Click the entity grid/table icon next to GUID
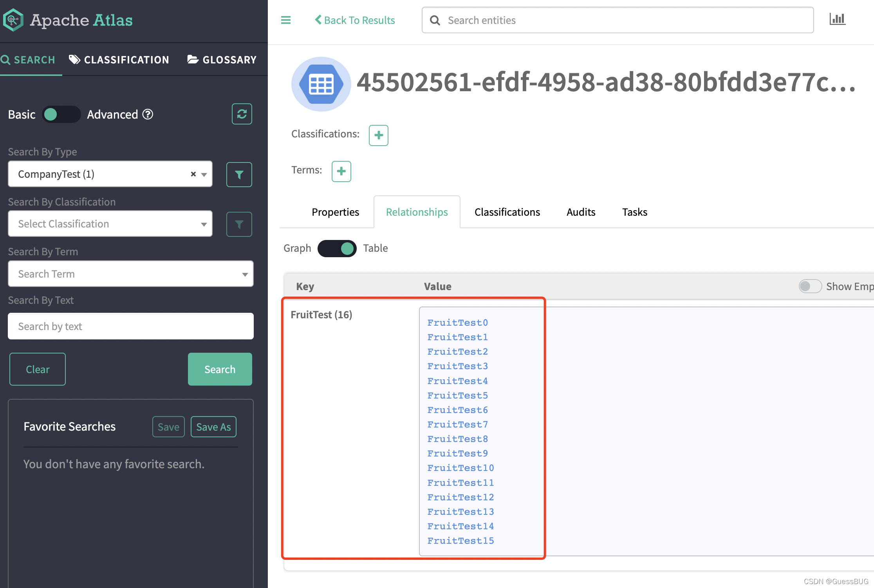The width and height of the screenshot is (874, 588). tap(320, 84)
